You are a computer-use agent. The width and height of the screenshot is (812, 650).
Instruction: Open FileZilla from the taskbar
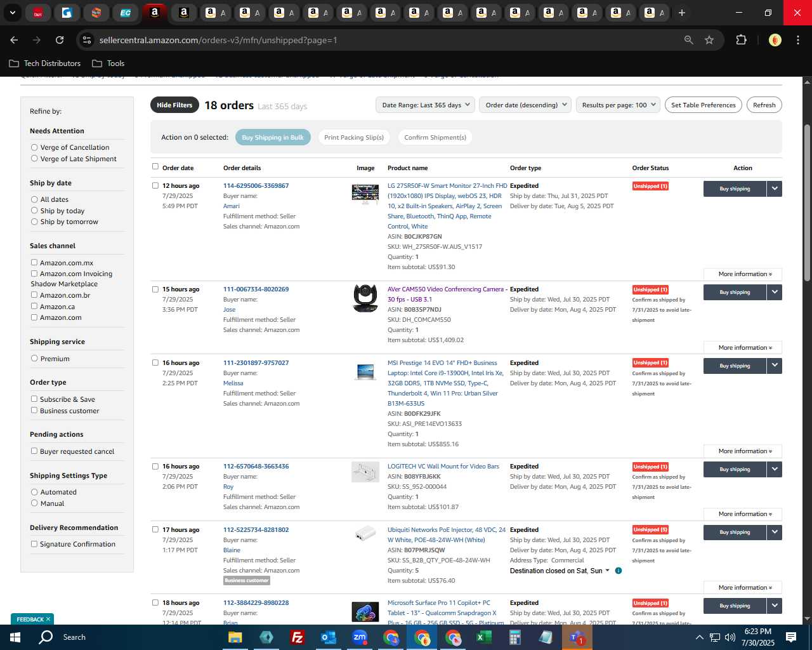coord(298,637)
